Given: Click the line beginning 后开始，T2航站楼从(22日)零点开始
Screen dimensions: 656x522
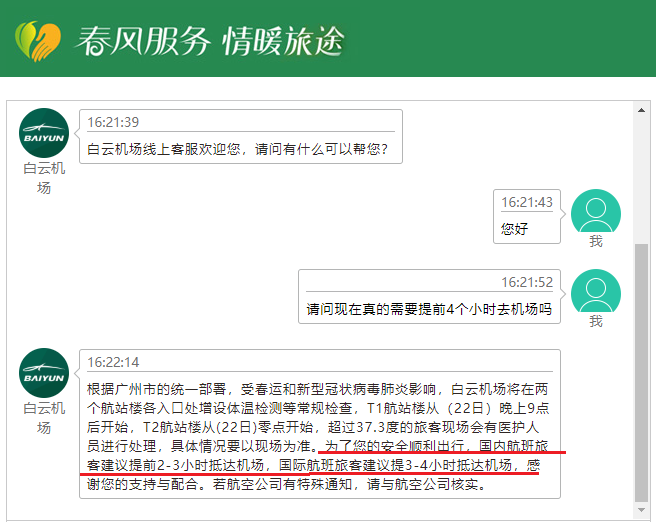Looking at the screenshot, I should click(x=313, y=427).
